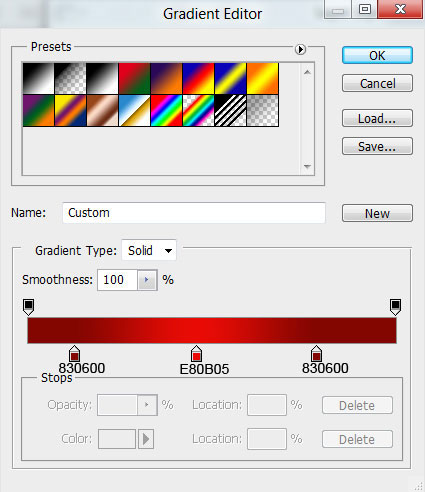Click Save... to store gradients

click(377, 146)
